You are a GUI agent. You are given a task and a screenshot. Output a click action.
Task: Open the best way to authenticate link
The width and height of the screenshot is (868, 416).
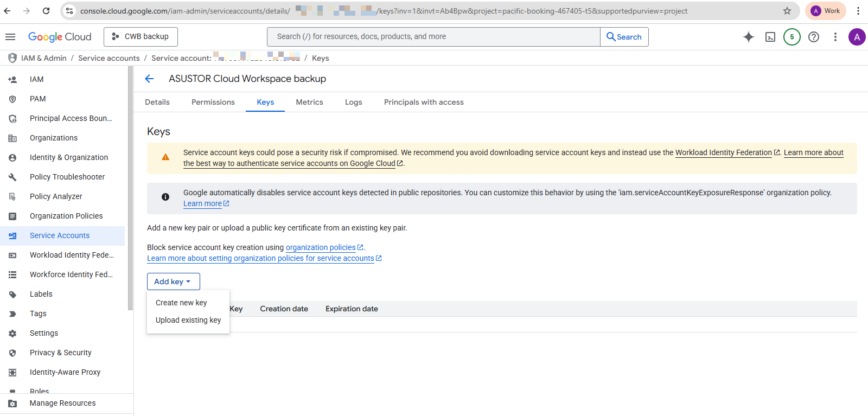coord(293,163)
